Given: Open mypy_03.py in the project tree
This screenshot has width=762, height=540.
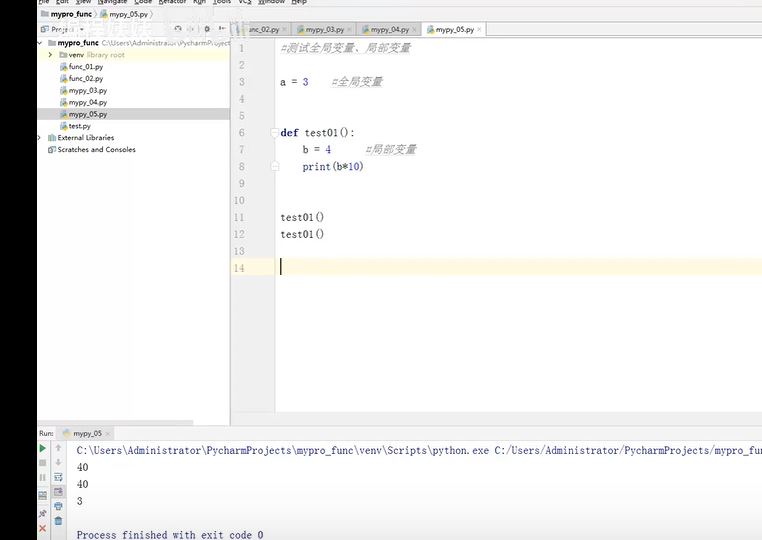Looking at the screenshot, I should [x=83, y=90].
